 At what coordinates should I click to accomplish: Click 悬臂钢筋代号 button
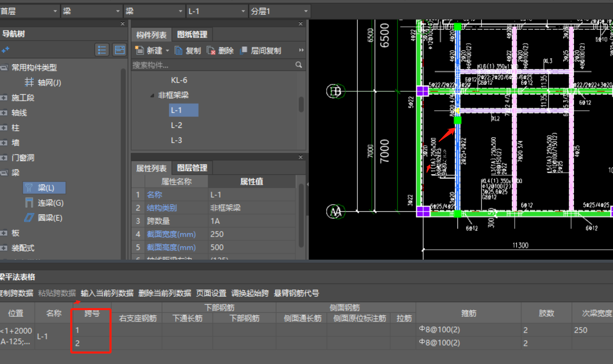pyautogui.click(x=296, y=293)
